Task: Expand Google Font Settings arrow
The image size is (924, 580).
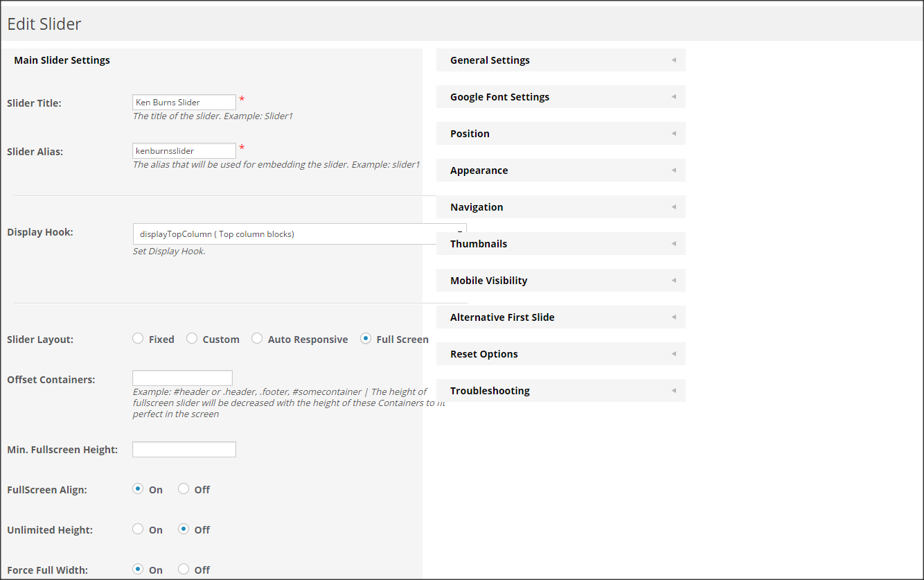Action: (x=673, y=97)
